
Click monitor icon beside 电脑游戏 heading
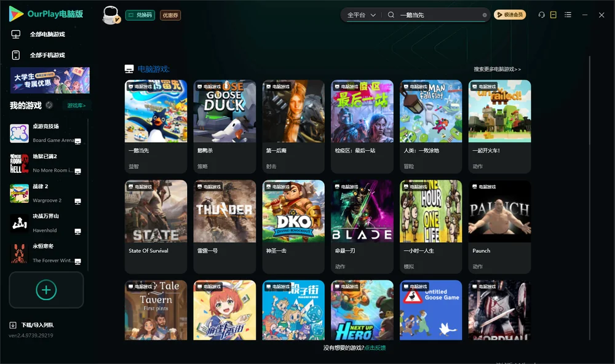coord(129,69)
